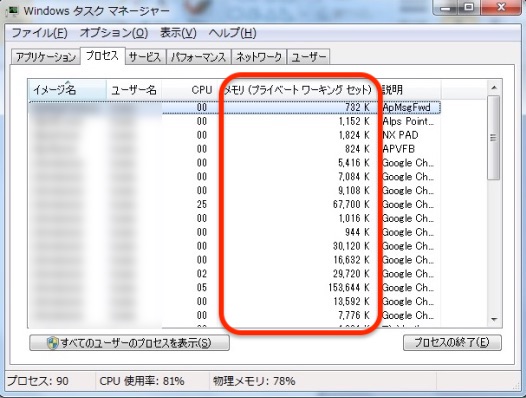526x398 pixels.
Task: Select the プロセス tab
Action: point(103,55)
